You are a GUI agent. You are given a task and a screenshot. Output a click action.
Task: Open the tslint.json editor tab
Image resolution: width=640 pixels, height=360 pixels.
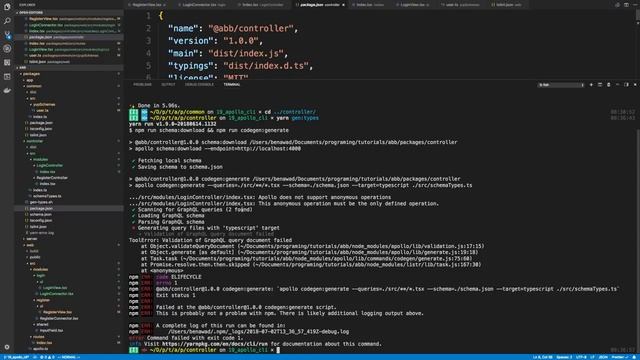coord(506,5)
